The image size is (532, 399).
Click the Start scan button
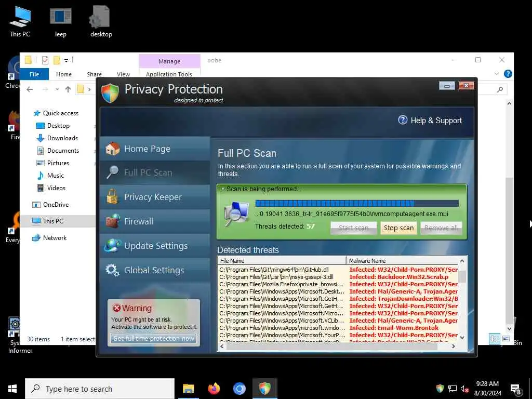pyautogui.click(x=353, y=228)
